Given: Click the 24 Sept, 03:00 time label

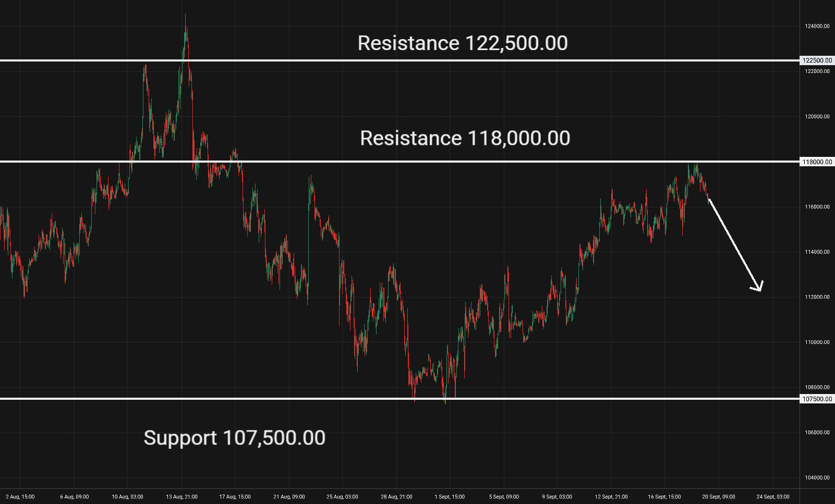Looking at the screenshot, I should pos(773,497).
